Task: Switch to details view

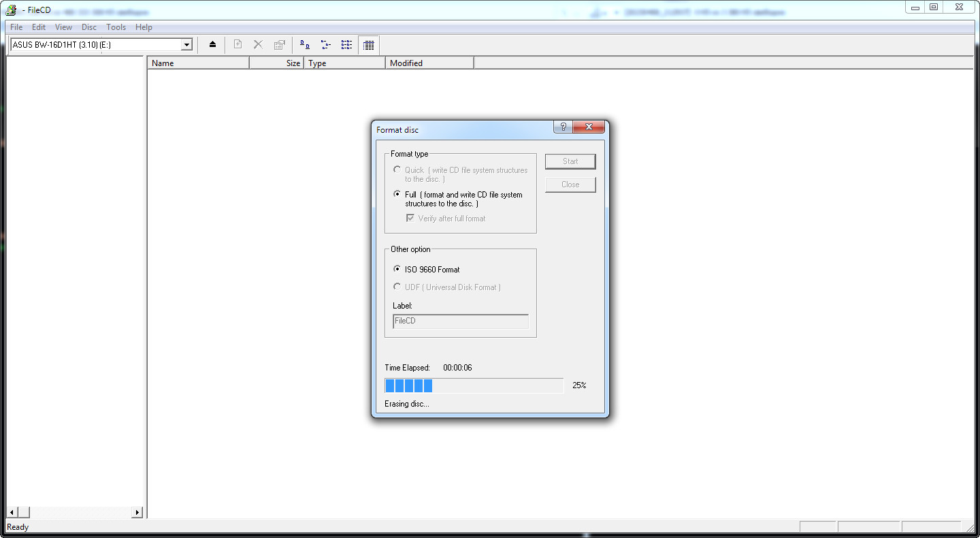Action: coord(368,45)
